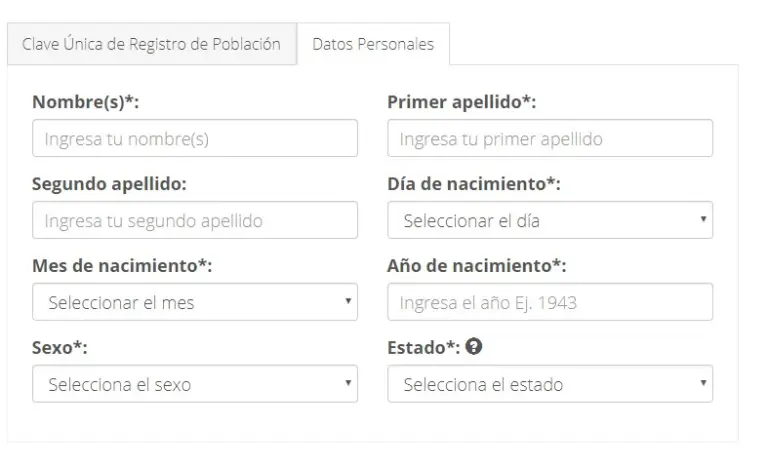Screen dimensions: 768x466
Task: Focus the Año de nacimiento input
Action: pyautogui.click(x=549, y=302)
